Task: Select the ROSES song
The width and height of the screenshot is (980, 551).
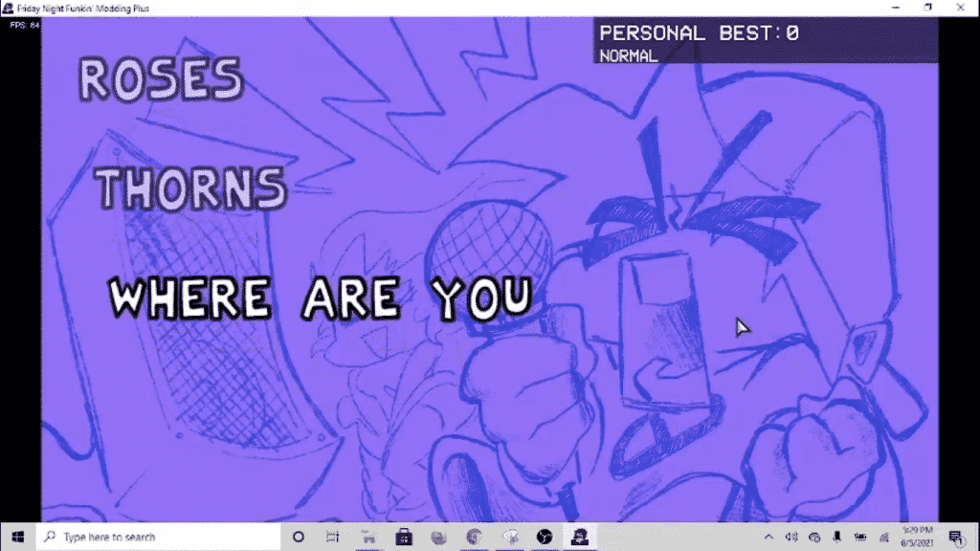Action: click(161, 80)
